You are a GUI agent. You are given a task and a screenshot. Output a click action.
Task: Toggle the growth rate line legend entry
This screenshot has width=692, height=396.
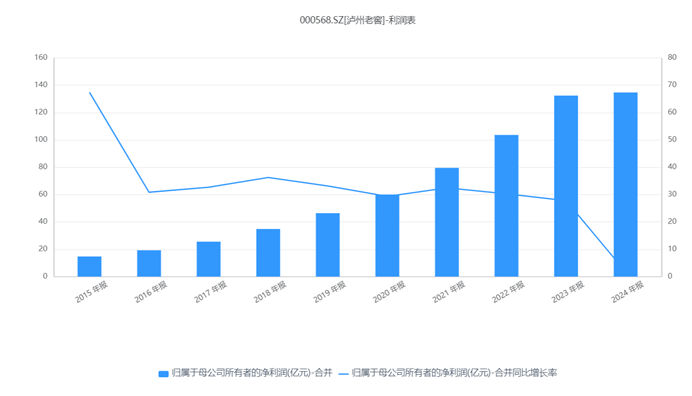[448, 373]
